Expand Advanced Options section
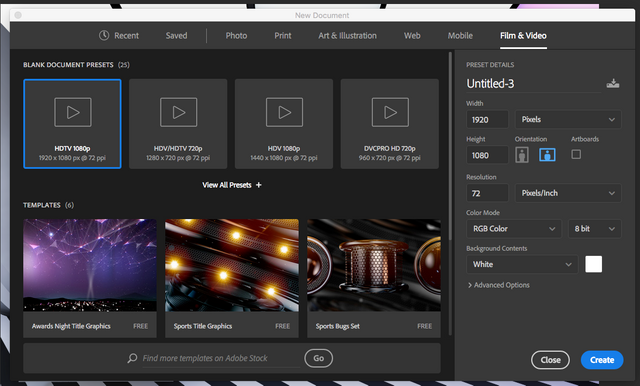The height and width of the screenshot is (386, 640). coord(498,285)
